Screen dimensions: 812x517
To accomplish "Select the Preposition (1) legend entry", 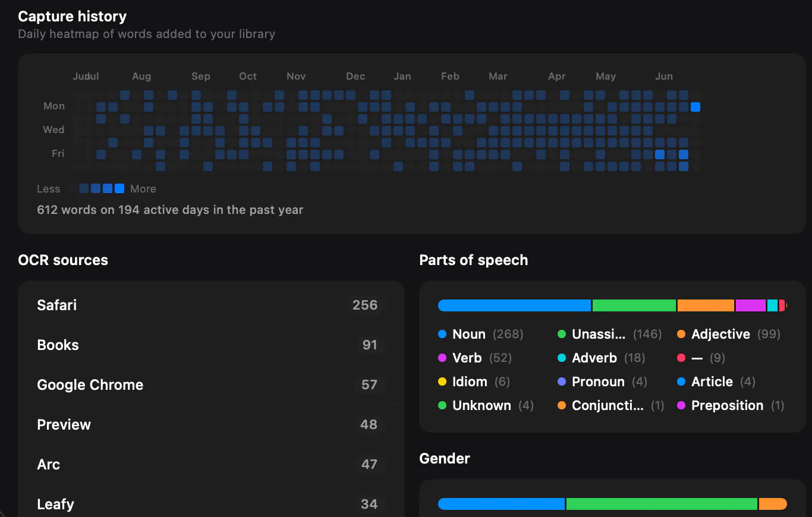I will (731, 405).
